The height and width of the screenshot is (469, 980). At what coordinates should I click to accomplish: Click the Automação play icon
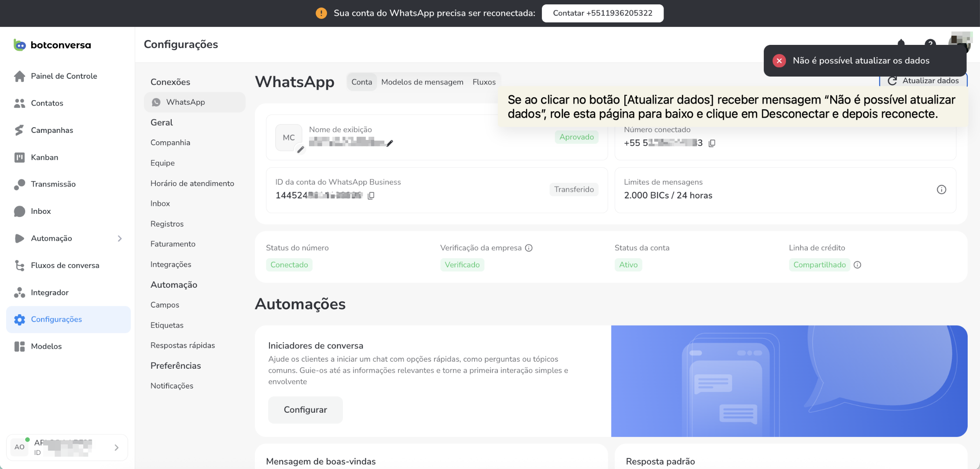click(x=19, y=238)
